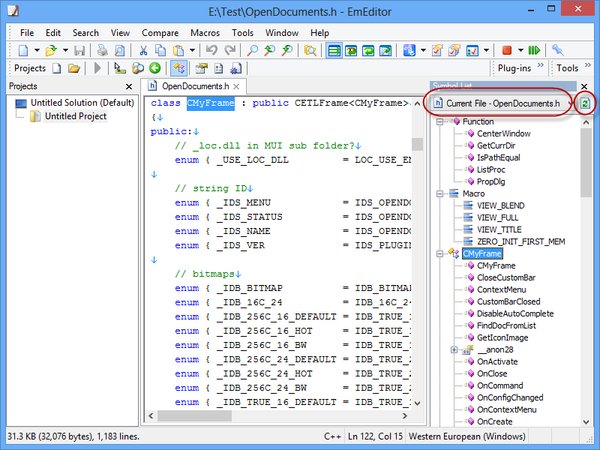
Task: Collapse the Macro node in Symbol List
Action: coord(440,193)
